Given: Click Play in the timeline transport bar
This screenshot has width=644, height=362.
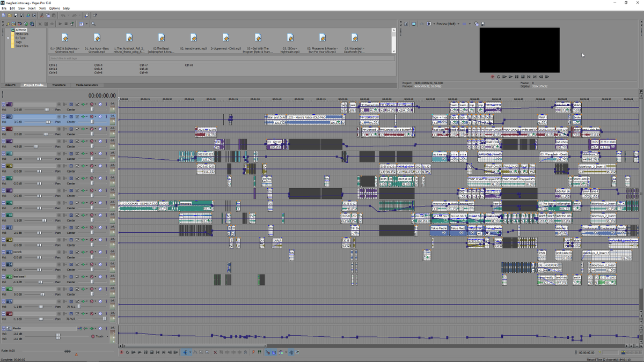Looking at the screenshot, I should click(140, 352).
